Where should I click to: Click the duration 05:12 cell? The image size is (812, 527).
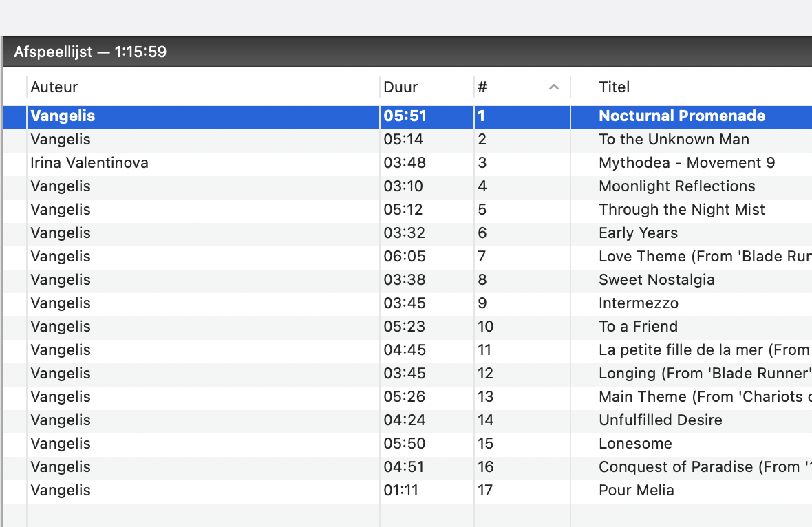pyautogui.click(x=403, y=209)
